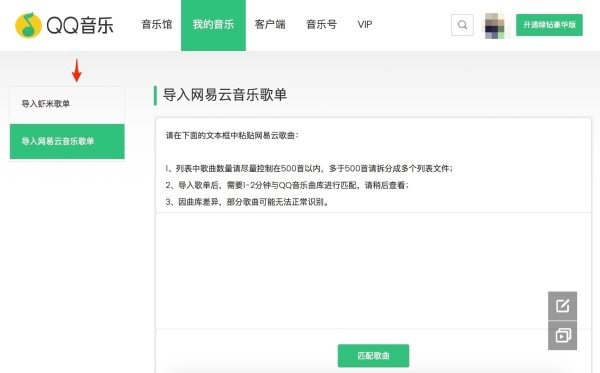Click 开通绿钻豪华版 button
Screen dimensions: 600x373
coord(549,25)
